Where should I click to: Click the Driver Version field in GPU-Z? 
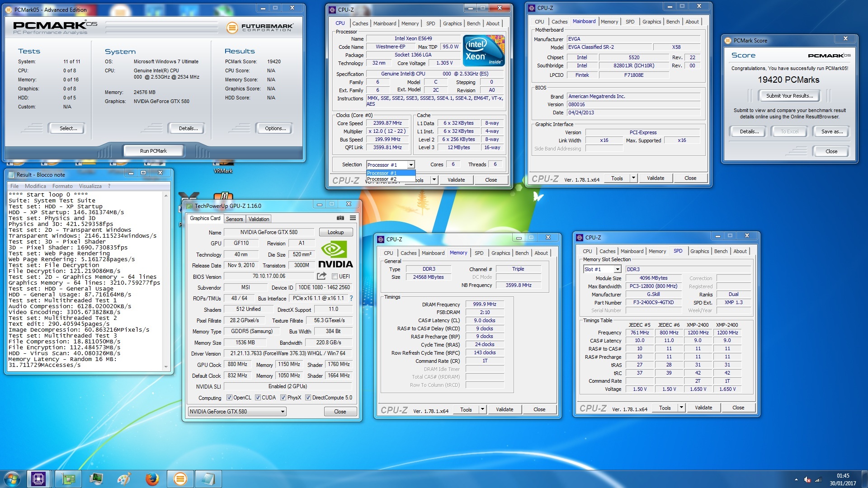click(x=288, y=354)
